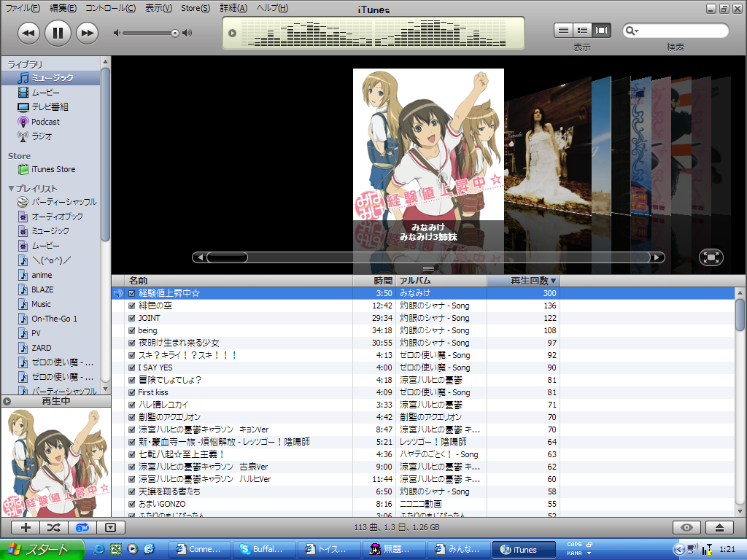This screenshot has height=560, width=747.
Task: Uncheck the I SAY YES song checkbox
Action: 132,367
